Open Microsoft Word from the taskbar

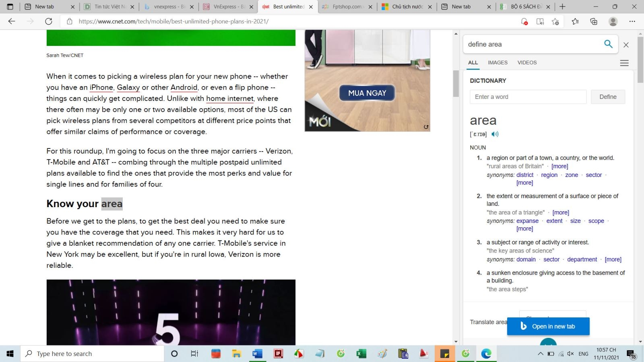[x=257, y=354]
